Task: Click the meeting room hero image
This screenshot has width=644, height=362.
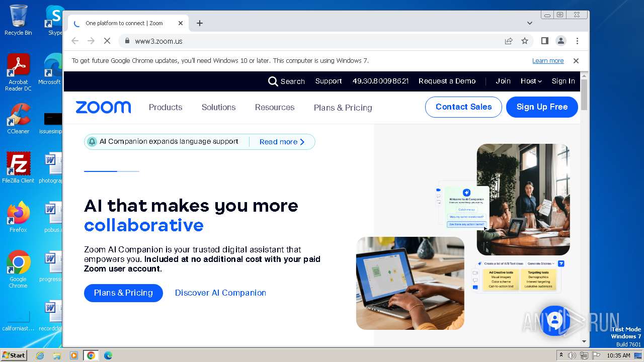Action: coord(523,200)
